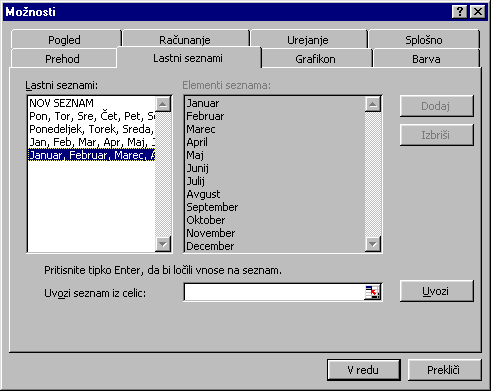Select the Lastni seznami tab
The image size is (491, 391).
[x=188, y=58]
